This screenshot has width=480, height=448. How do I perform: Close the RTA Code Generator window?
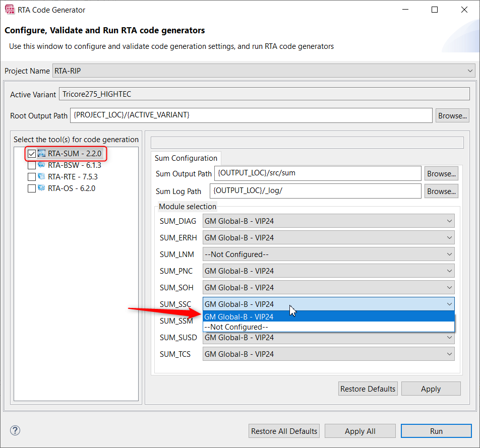click(464, 10)
